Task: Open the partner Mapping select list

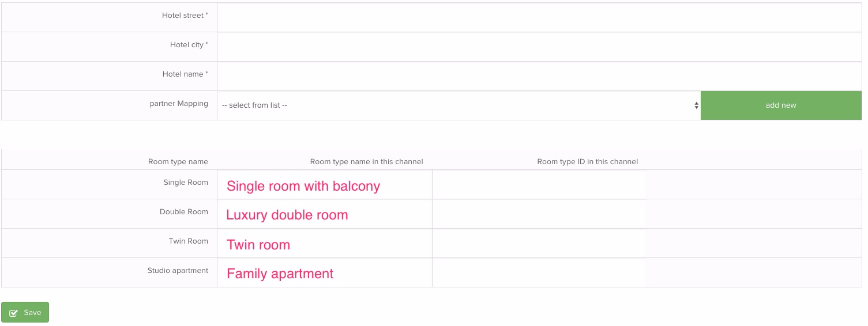Action: [459, 105]
